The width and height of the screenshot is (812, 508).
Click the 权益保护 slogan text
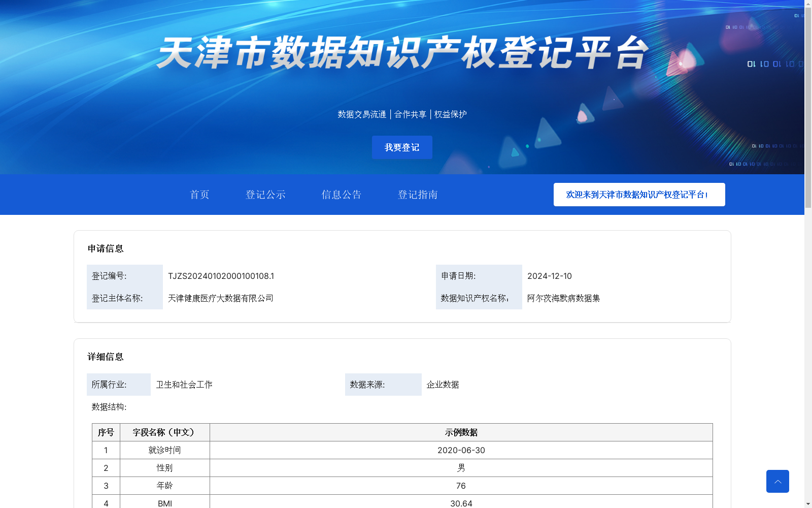[450, 114]
